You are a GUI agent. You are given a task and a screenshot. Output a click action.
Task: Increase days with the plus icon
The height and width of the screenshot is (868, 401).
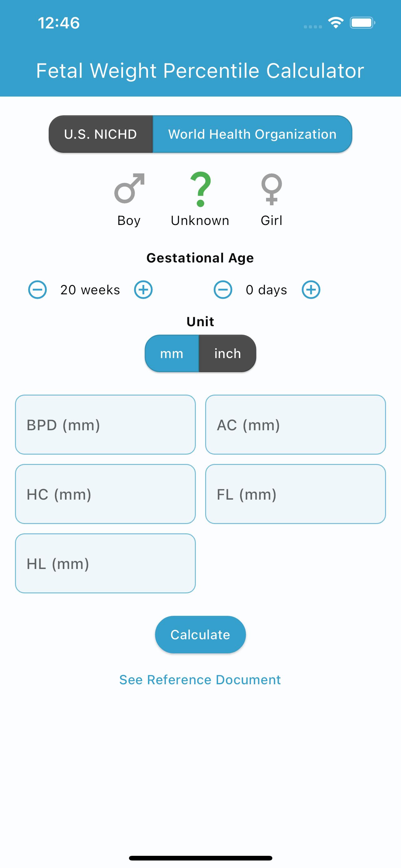pyautogui.click(x=311, y=289)
